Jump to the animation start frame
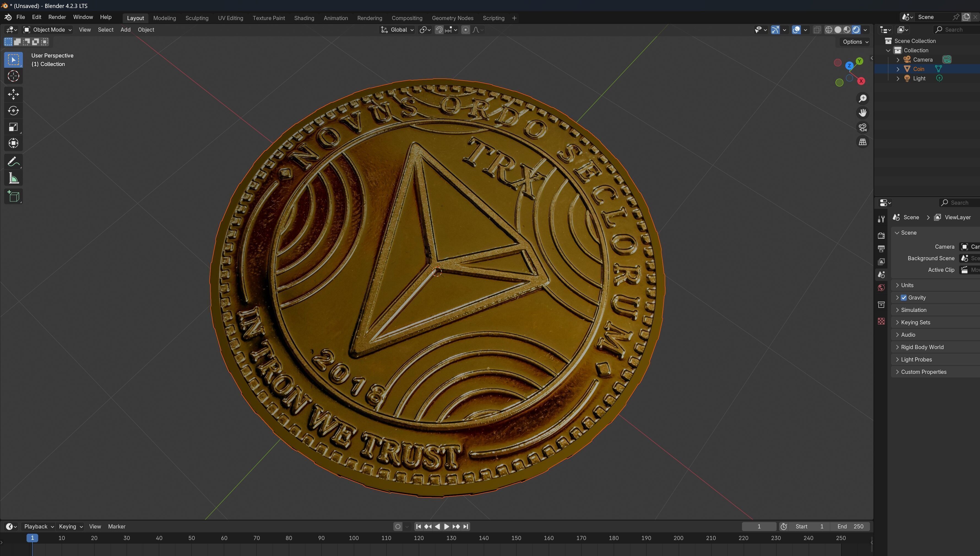 pyautogui.click(x=419, y=527)
